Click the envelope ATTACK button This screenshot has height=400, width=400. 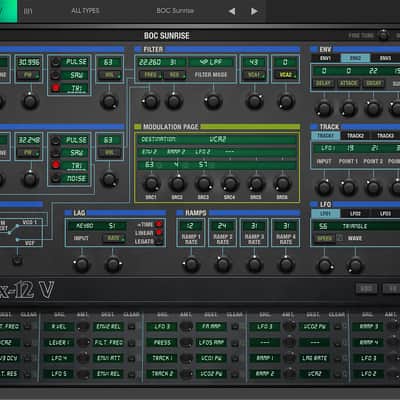point(349,83)
